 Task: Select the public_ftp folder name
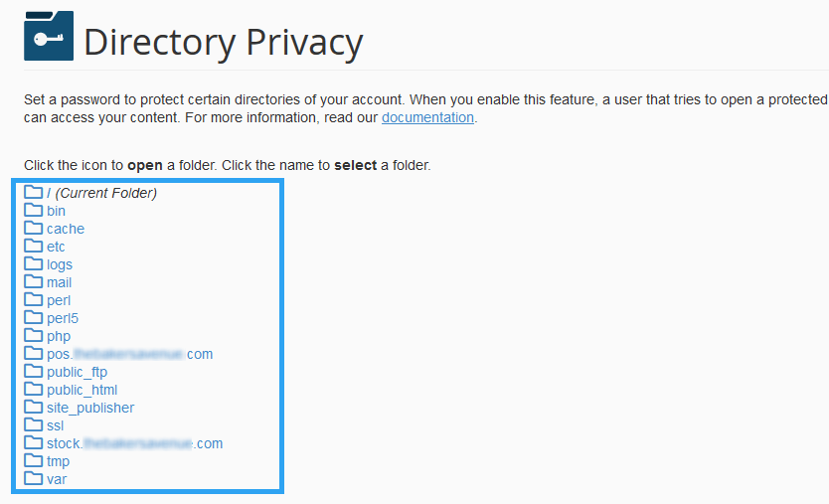coord(77,372)
